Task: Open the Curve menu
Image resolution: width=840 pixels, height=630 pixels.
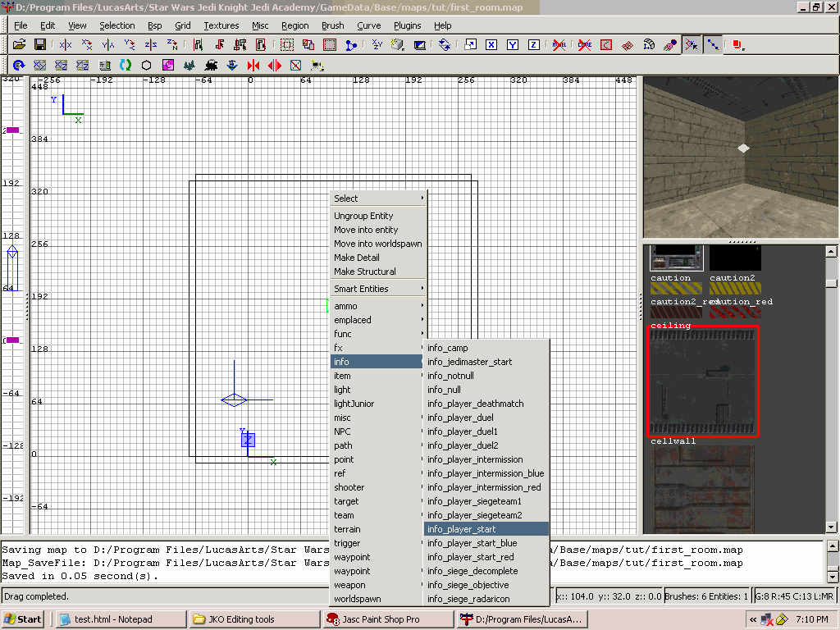Action: point(368,25)
